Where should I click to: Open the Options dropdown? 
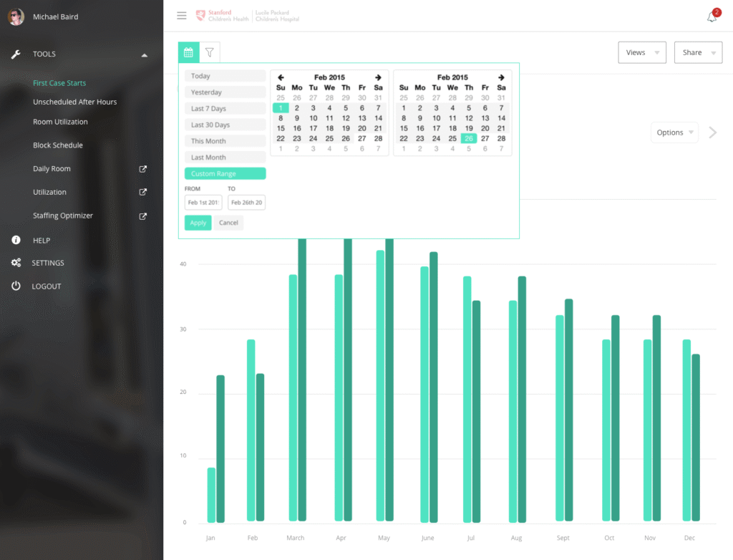[674, 132]
